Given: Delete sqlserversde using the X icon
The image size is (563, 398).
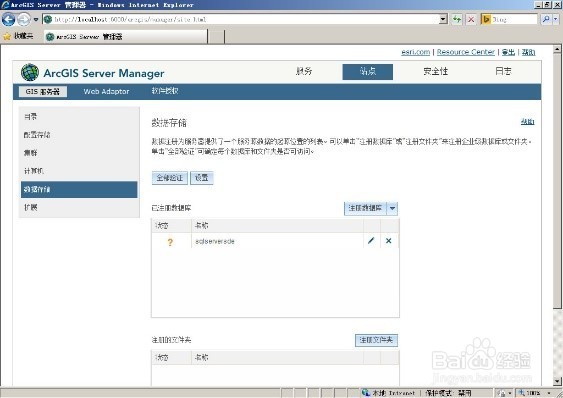Looking at the screenshot, I should (x=388, y=241).
